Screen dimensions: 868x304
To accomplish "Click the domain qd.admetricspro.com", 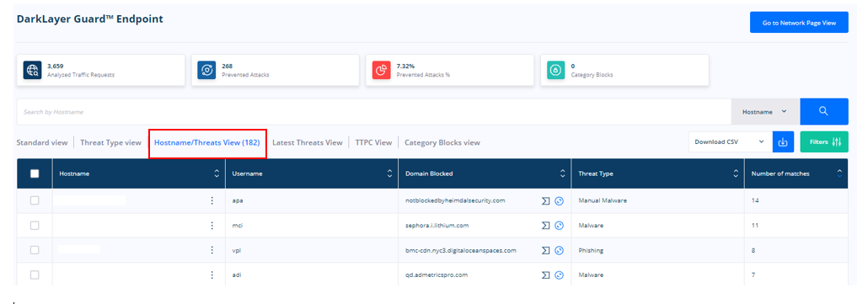I will [x=437, y=275].
